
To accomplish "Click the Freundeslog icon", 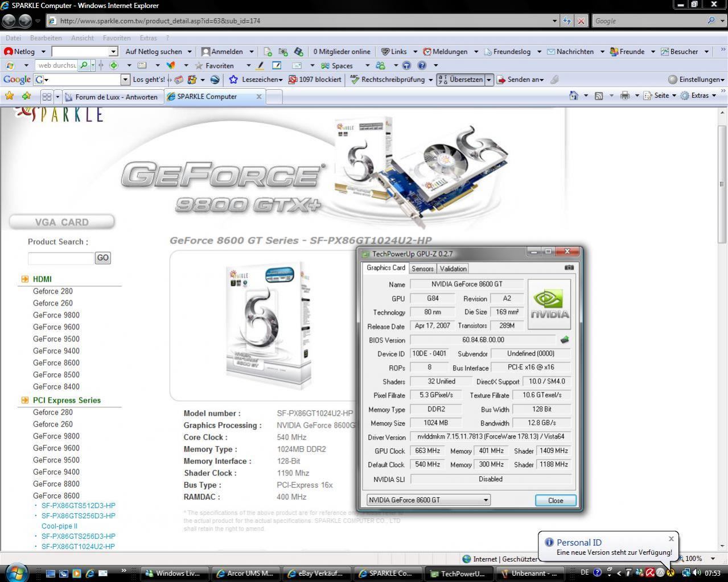I will coord(488,51).
